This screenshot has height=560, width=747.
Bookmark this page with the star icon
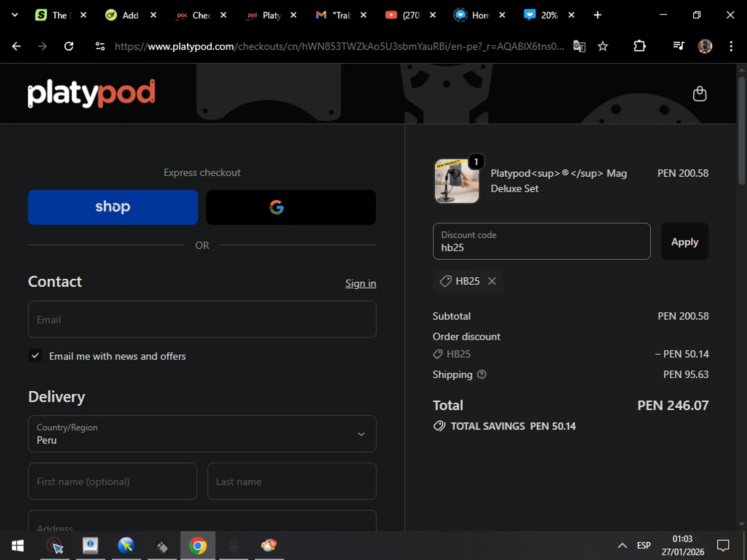tap(603, 46)
